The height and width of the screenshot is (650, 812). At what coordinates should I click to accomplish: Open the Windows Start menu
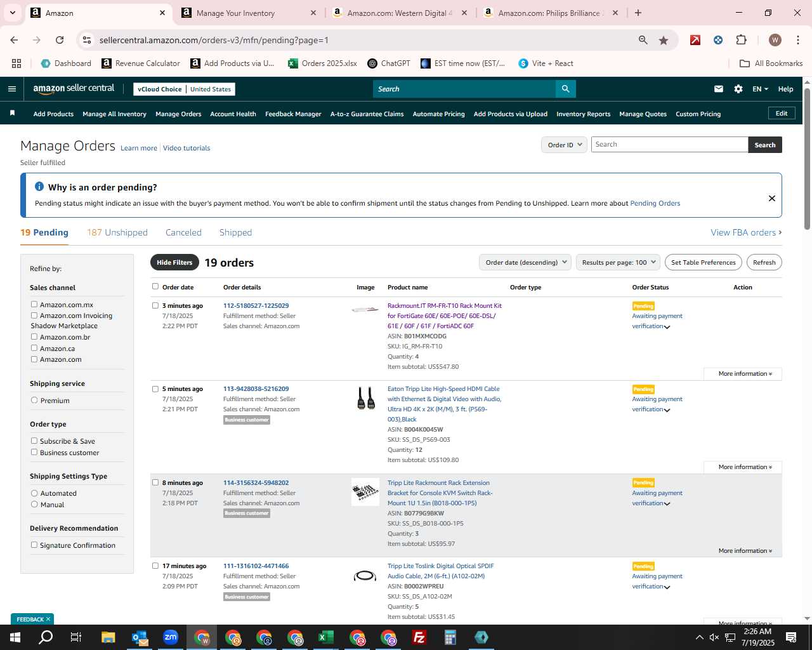pos(15,637)
